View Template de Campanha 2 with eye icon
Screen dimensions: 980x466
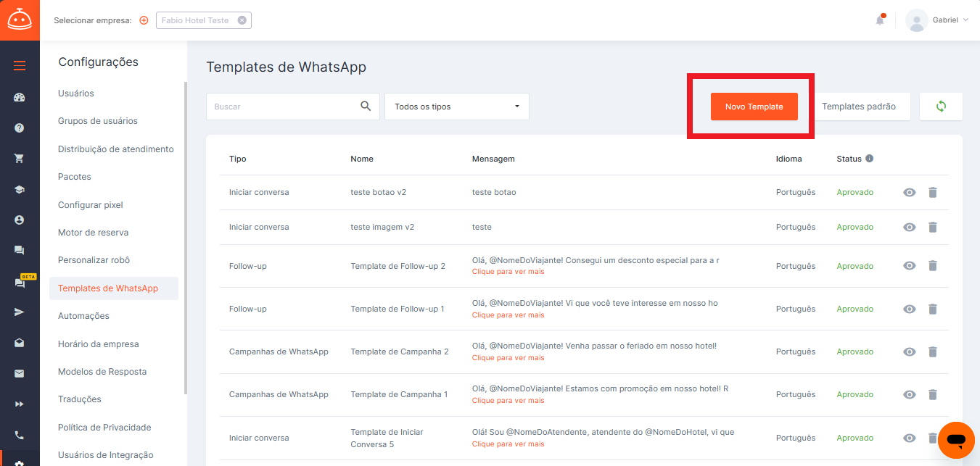909,351
